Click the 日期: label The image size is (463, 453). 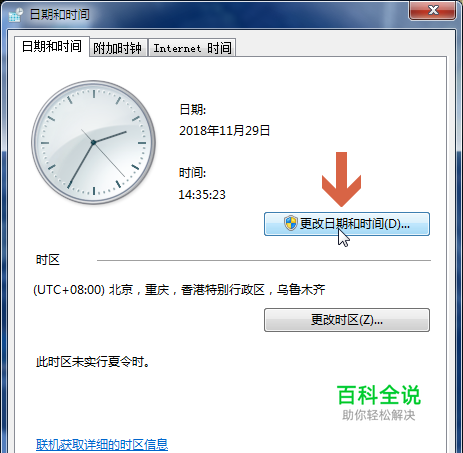pos(193,109)
